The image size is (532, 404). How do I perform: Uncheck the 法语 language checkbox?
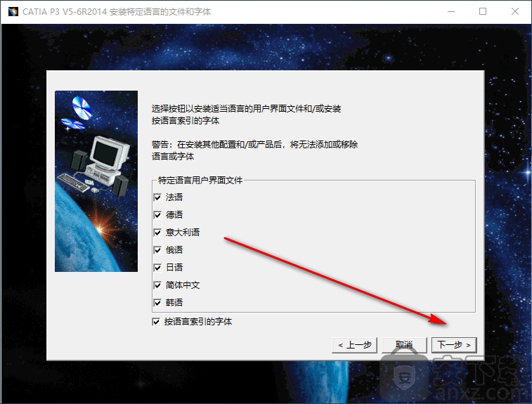[x=157, y=197]
